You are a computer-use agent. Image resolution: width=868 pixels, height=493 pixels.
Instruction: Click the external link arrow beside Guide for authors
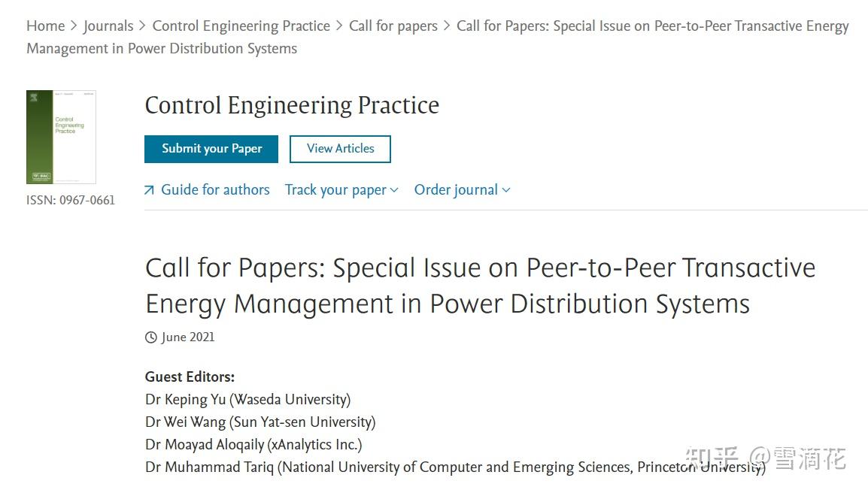point(150,189)
